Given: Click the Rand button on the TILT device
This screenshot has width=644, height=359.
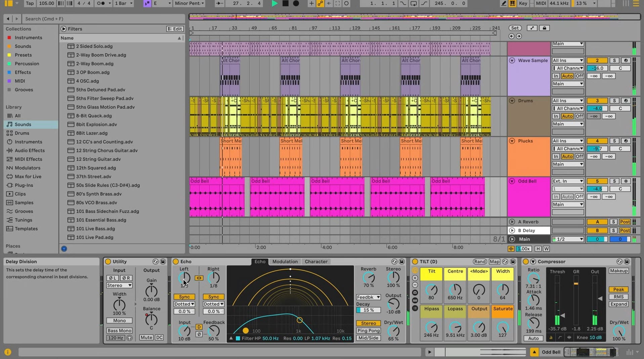Looking at the screenshot, I should coord(480,261).
